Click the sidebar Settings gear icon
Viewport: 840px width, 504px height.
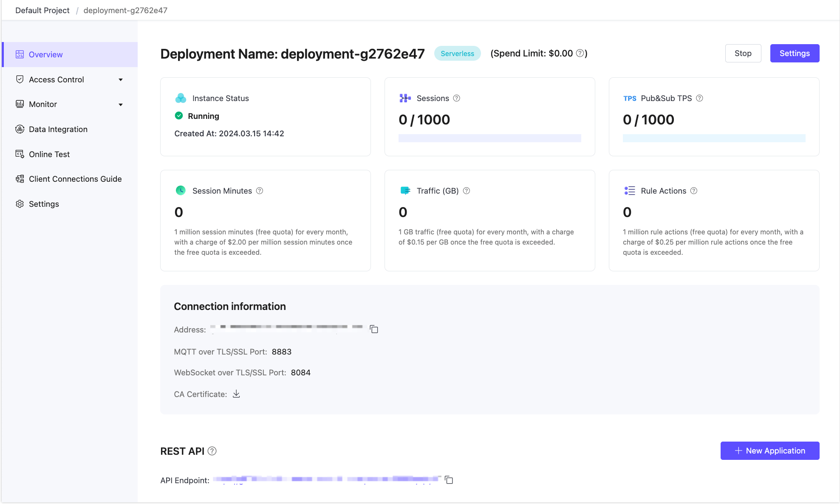tap(20, 204)
